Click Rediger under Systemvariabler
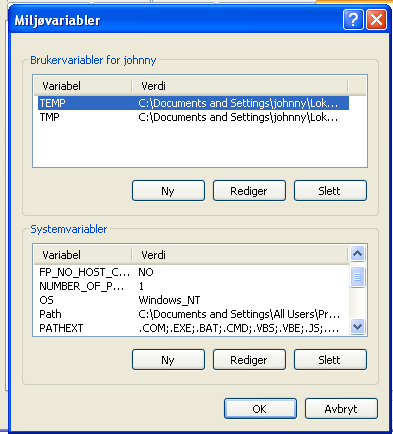Viewport: 393px width, 434px height. click(249, 360)
